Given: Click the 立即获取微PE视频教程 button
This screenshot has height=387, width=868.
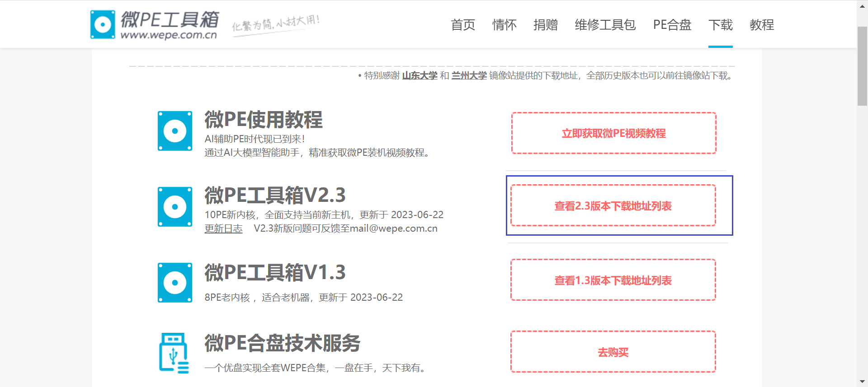Looking at the screenshot, I should [614, 133].
